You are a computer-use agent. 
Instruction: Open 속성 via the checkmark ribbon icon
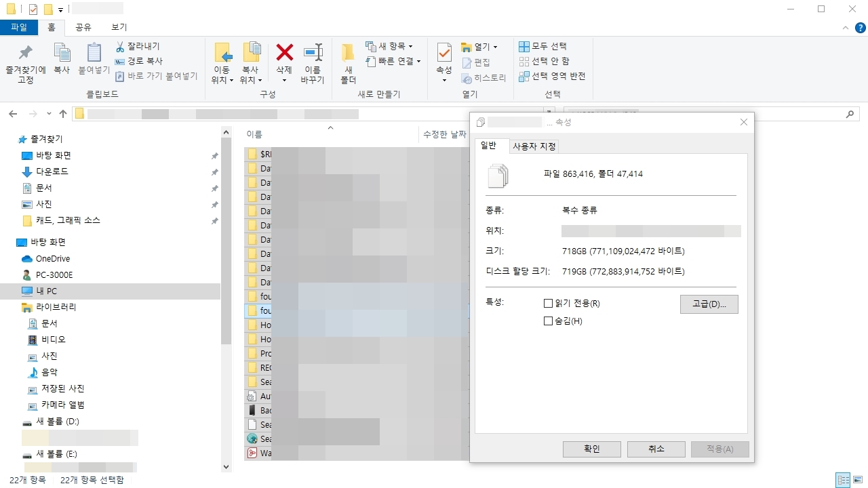(x=444, y=53)
